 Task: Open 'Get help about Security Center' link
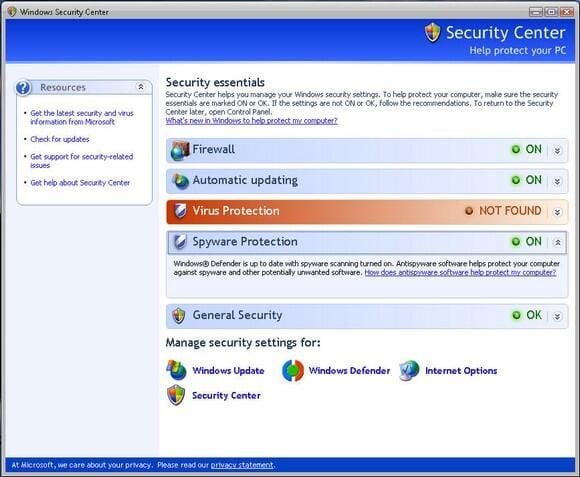[80, 183]
